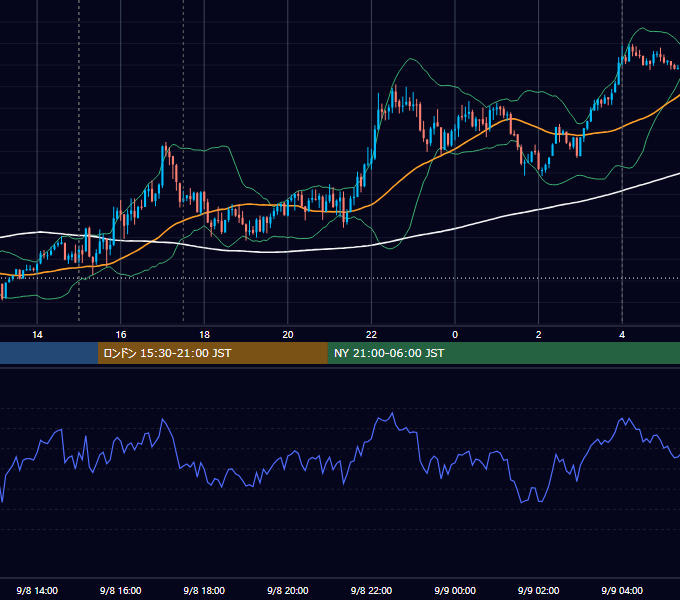Click the 22 hour label on the price chart axis
The image size is (680, 600).
tap(371, 335)
